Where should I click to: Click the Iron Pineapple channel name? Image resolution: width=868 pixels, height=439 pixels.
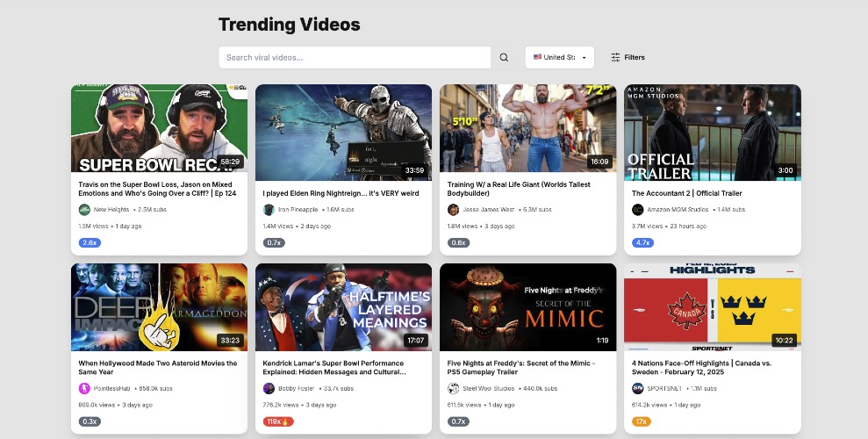tap(298, 209)
